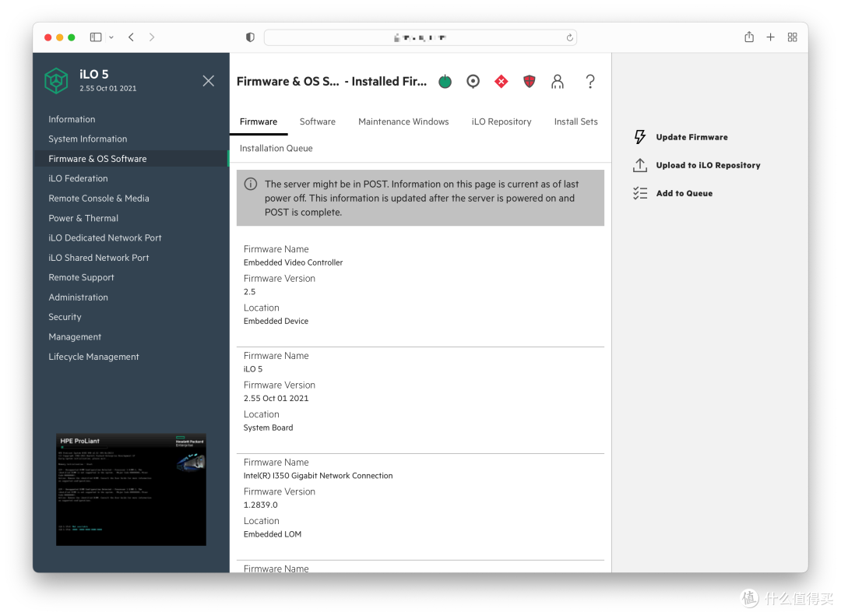Open the iLO help question mark icon
Image resolution: width=841 pixels, height=616 pixels.
point(589,81)
